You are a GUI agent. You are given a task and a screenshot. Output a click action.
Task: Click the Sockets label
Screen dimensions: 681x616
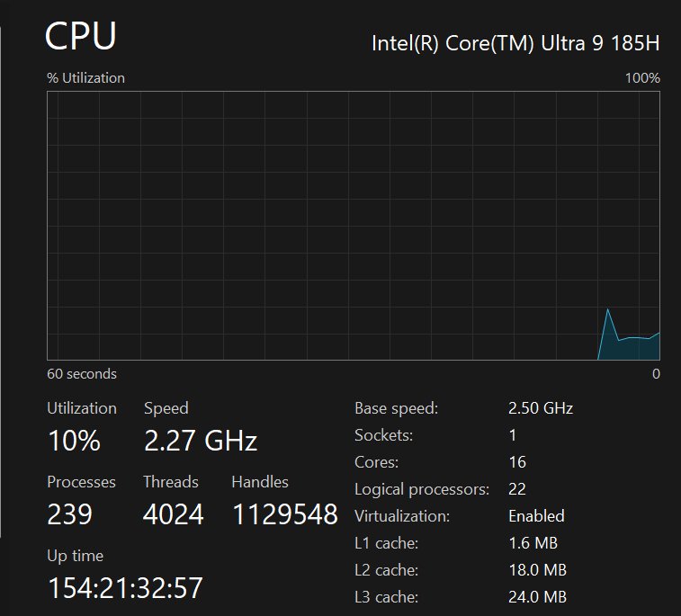(384, 435)
